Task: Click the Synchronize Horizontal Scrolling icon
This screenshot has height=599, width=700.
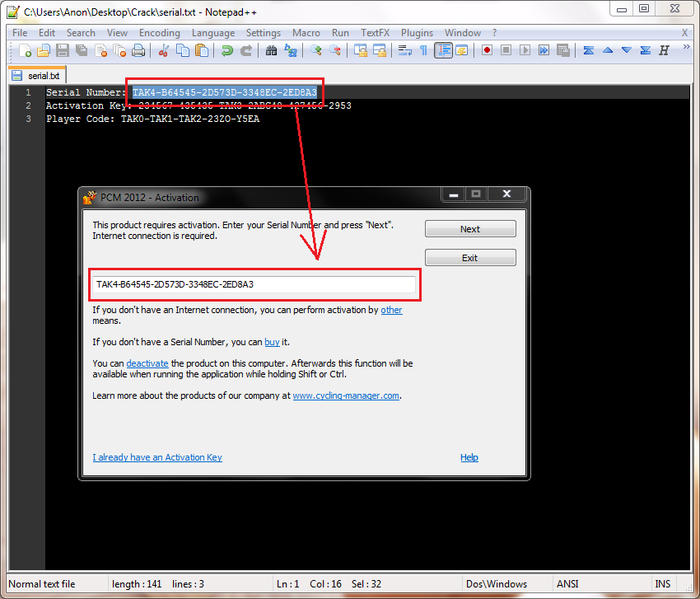Action: pos(379,50)
